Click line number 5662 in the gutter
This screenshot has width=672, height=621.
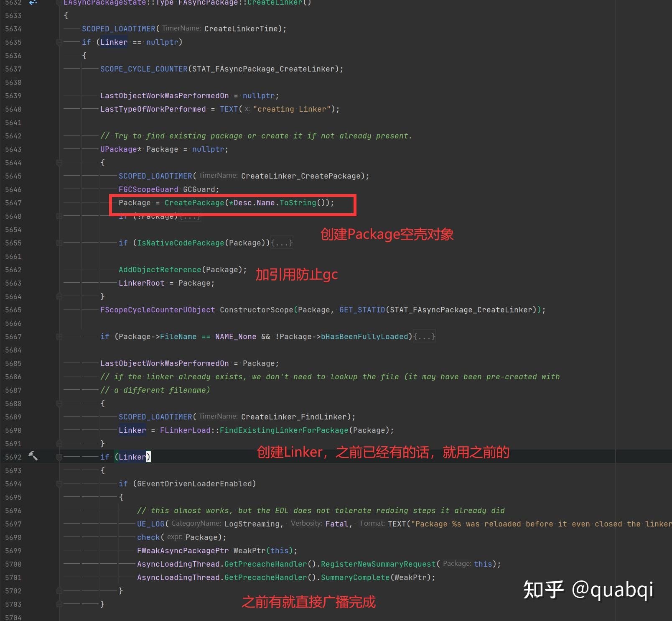coord(13,270)
